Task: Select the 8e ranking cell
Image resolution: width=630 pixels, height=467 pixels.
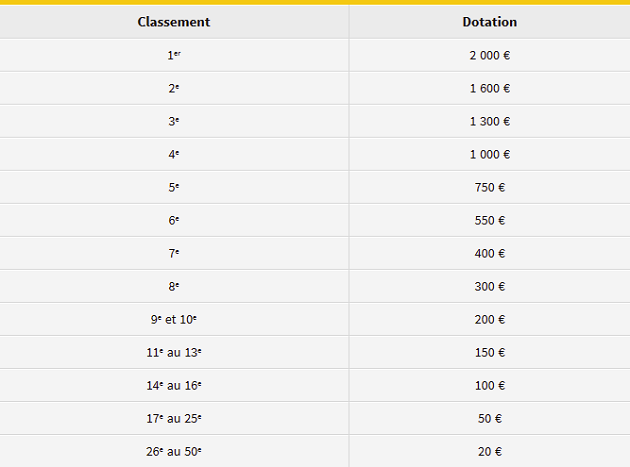Action: [x=174, y=286]
